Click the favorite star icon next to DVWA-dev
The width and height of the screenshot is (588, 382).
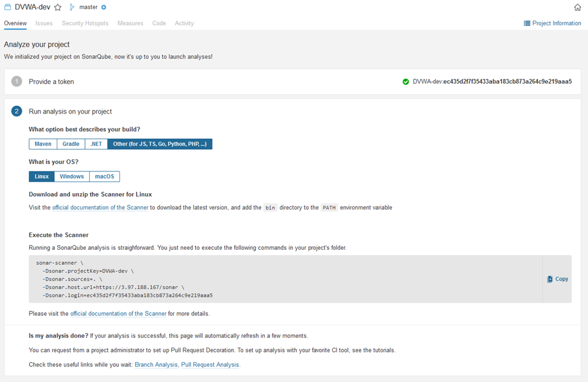58,7
